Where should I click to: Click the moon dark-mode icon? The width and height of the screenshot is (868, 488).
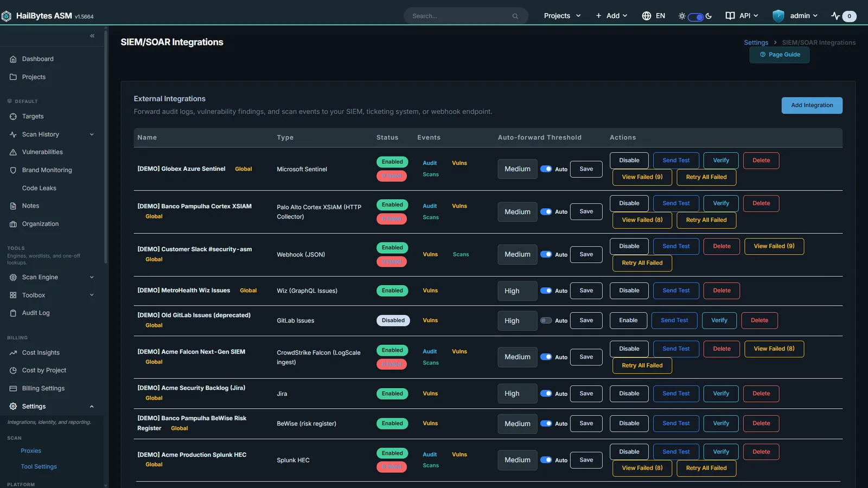click(709, 16)
